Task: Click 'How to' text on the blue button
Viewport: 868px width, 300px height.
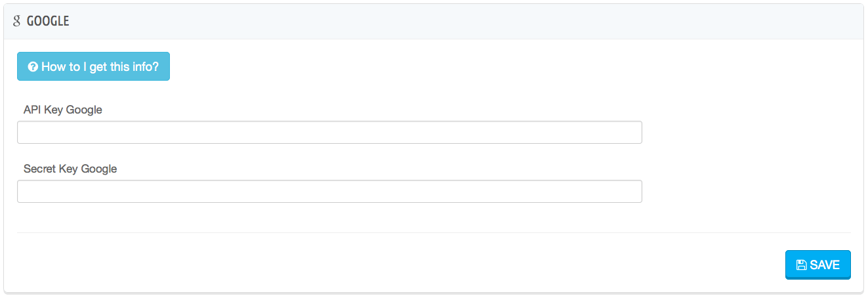Action: pos(56,67)
